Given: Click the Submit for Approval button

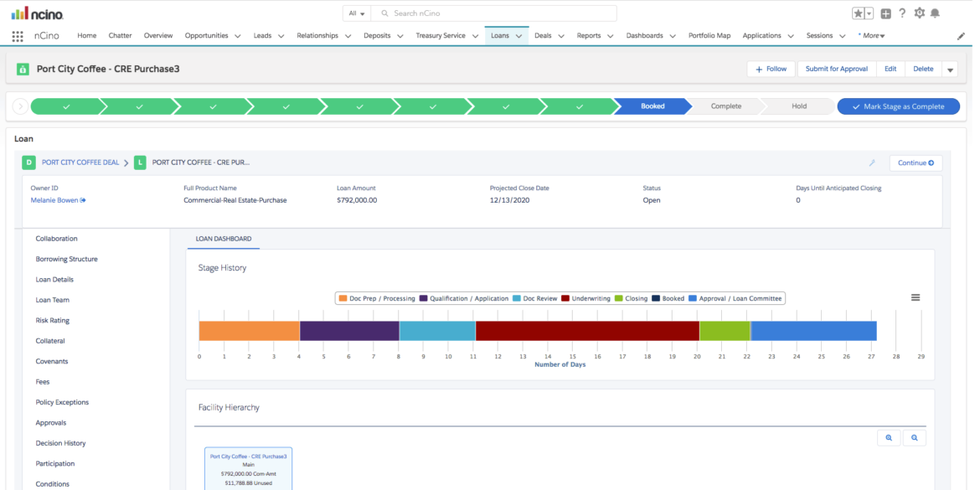Looking at the screenshot, I should pyautogui.click(x=838, y=69).
